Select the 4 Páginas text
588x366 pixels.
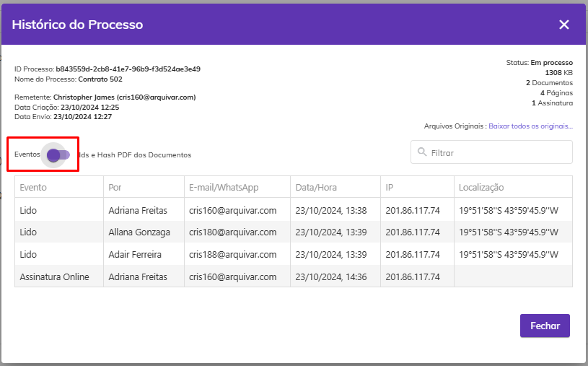coord(556,92)
